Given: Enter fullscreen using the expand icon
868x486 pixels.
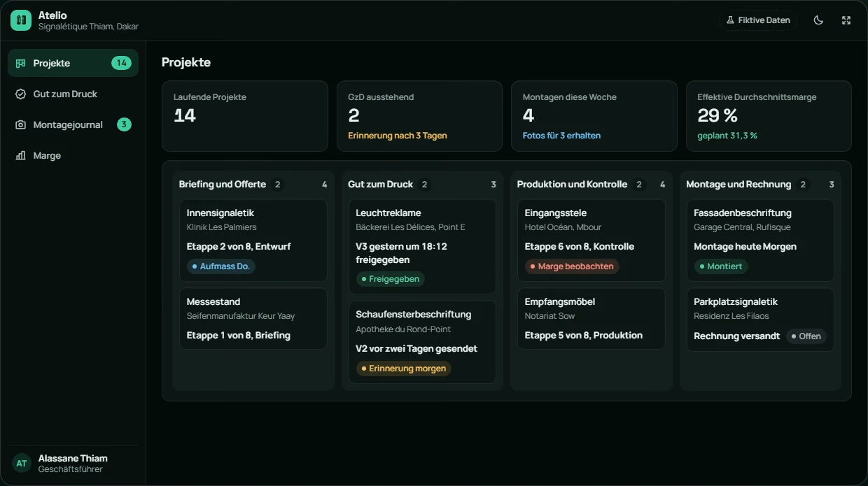Looking at the screenshot, I should (x=846, y=20).
